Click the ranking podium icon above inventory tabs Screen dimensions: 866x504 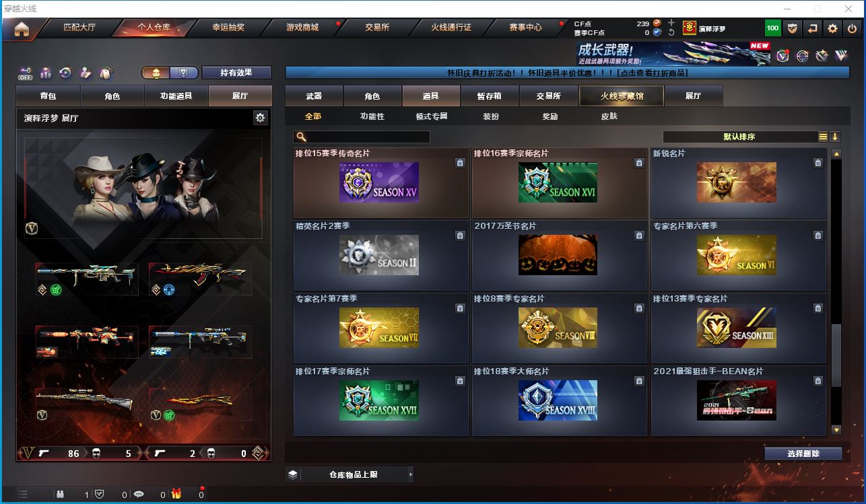46,73
